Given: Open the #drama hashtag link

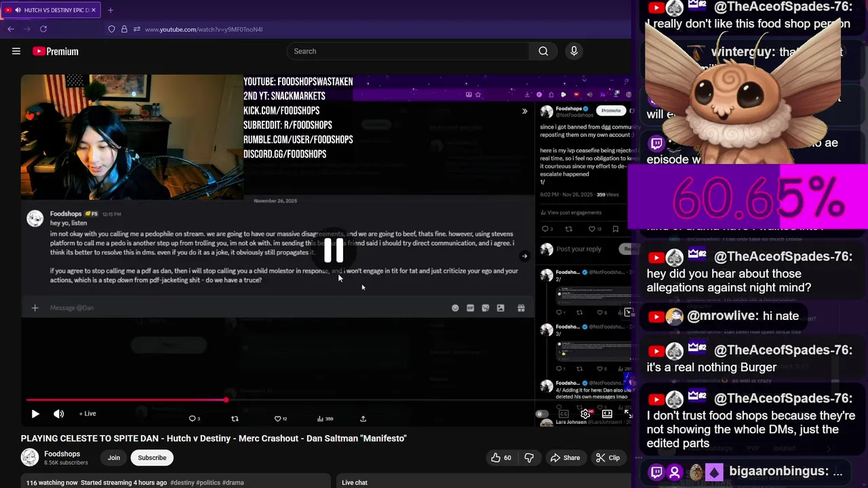Looking at the screenshot, I should pyautogui.click(x=233, y=483).
